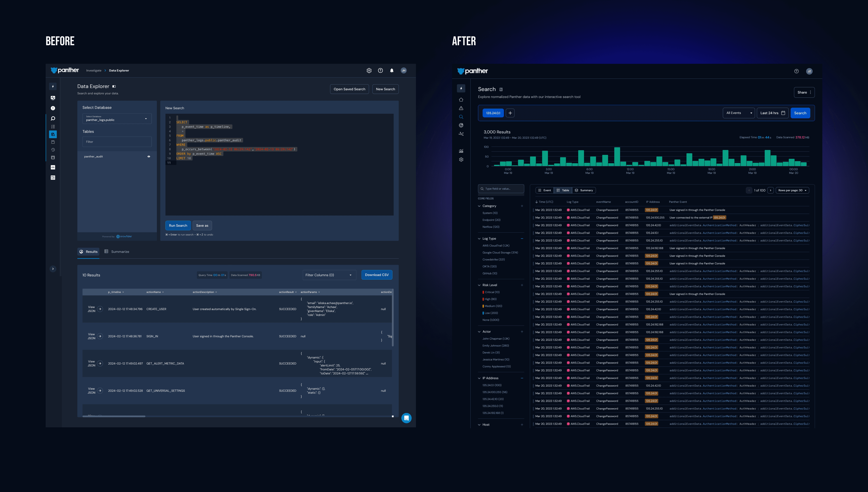Switch to the Summarize tab

[x=117, y=252]
